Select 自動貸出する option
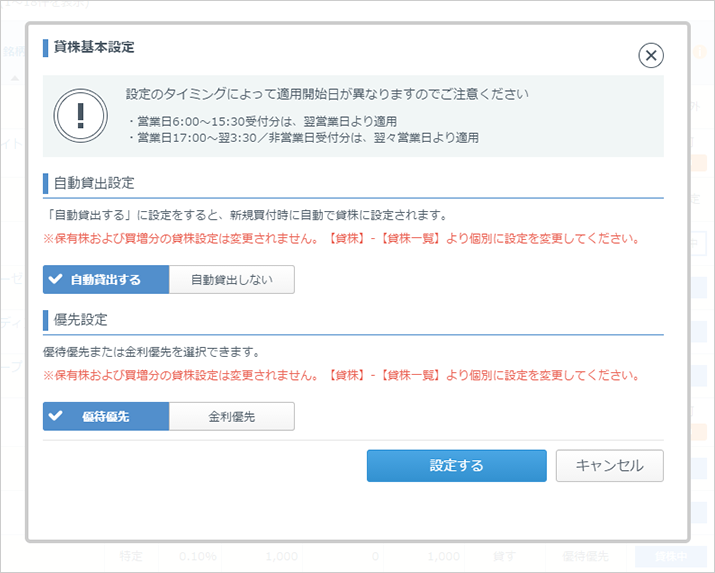This screenshot has width=715, height=573. pyautogui.click(x=106, y=280)
